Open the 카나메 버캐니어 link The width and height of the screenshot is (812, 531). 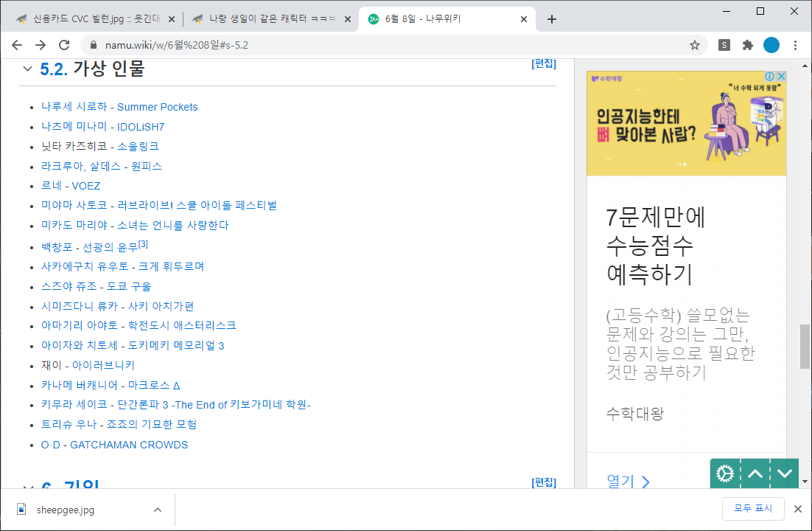[80, 385]
